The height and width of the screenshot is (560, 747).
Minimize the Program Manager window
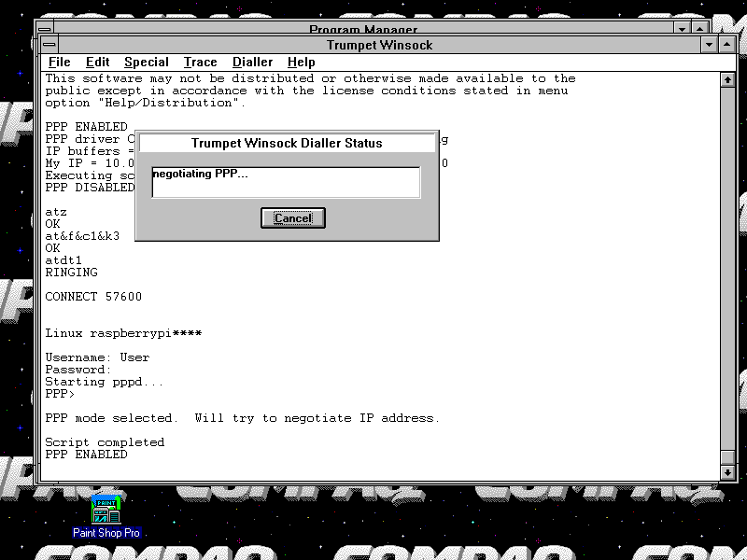tap(682, 28)
